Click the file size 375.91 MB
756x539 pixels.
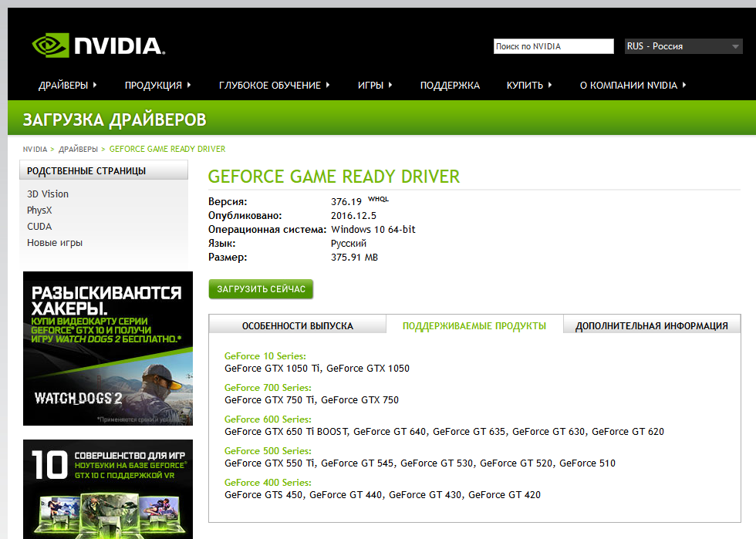coord(354,257)
